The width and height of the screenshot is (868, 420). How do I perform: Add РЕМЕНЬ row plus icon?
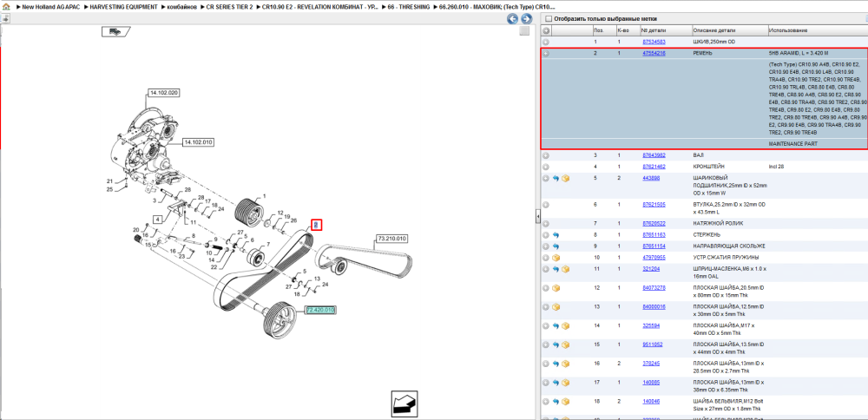tap(546, 54)
